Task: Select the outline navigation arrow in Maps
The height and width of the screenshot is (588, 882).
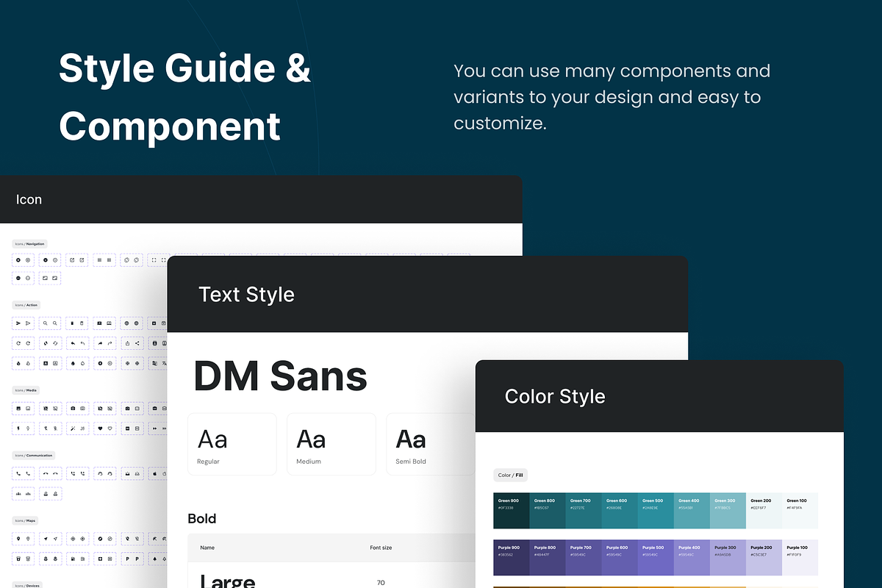Action: 55,539
